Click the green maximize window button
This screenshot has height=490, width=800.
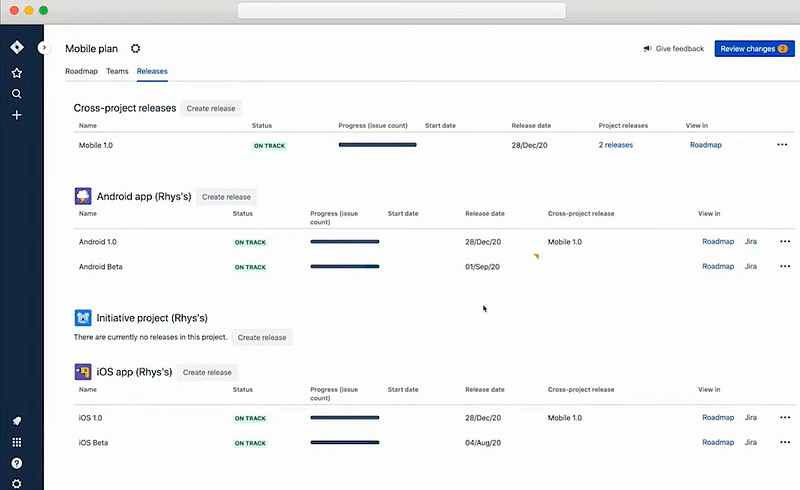pyautogui.click(x=43, y=10)
